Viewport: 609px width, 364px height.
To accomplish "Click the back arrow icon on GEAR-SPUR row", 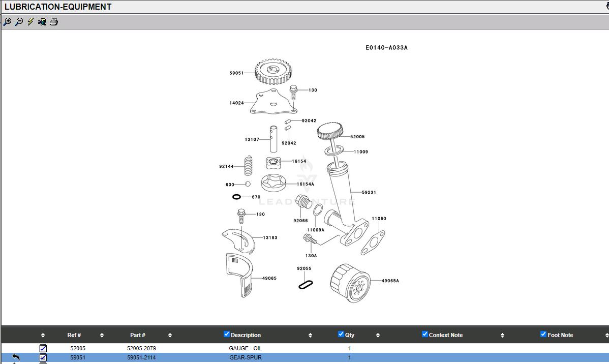I will pyautogui.click(x=16, y=357).
